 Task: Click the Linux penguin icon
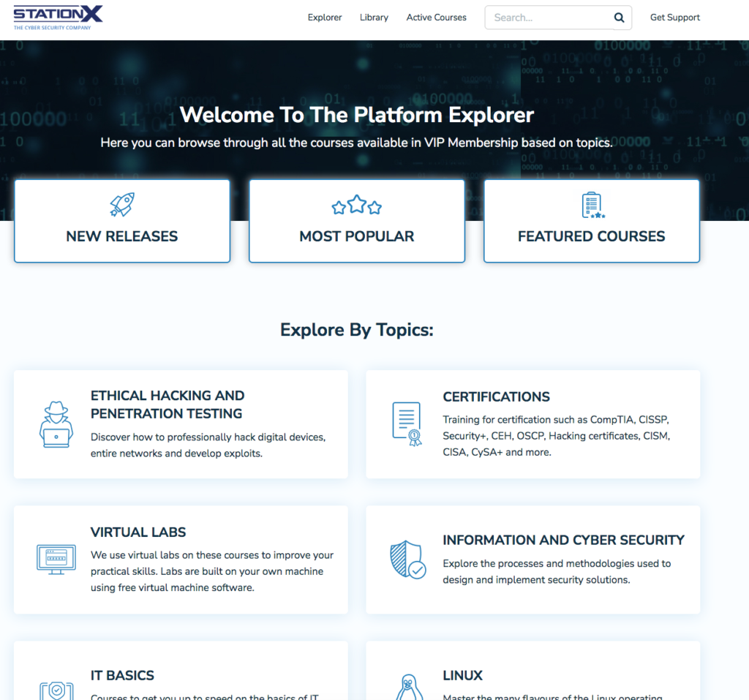[x=407, y=686]
